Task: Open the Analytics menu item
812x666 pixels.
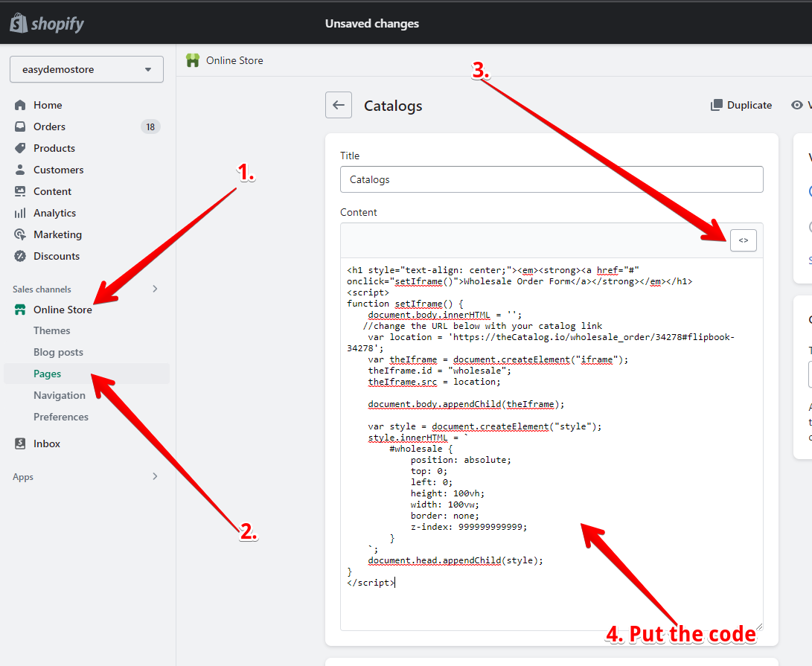Action: click(54, 213)
